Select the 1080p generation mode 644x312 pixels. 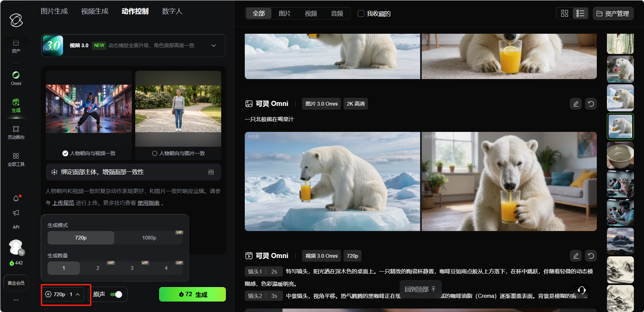tap(149, 238)
